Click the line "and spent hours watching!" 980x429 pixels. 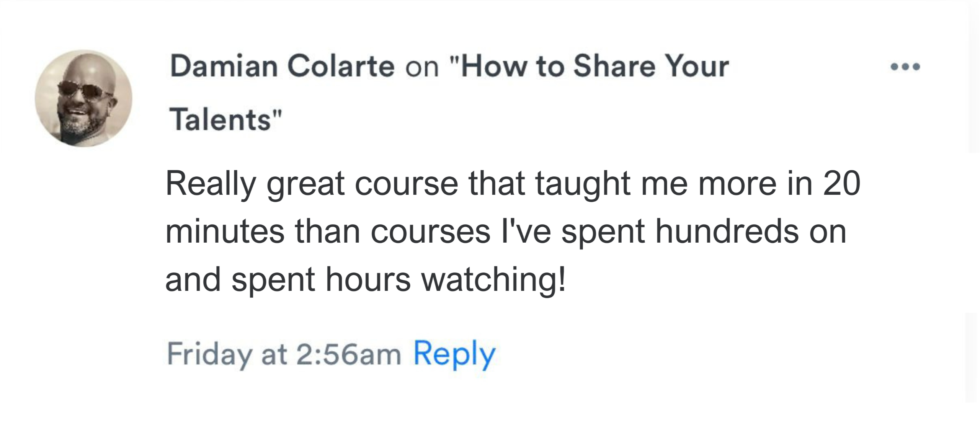click(x=365, y=280)
